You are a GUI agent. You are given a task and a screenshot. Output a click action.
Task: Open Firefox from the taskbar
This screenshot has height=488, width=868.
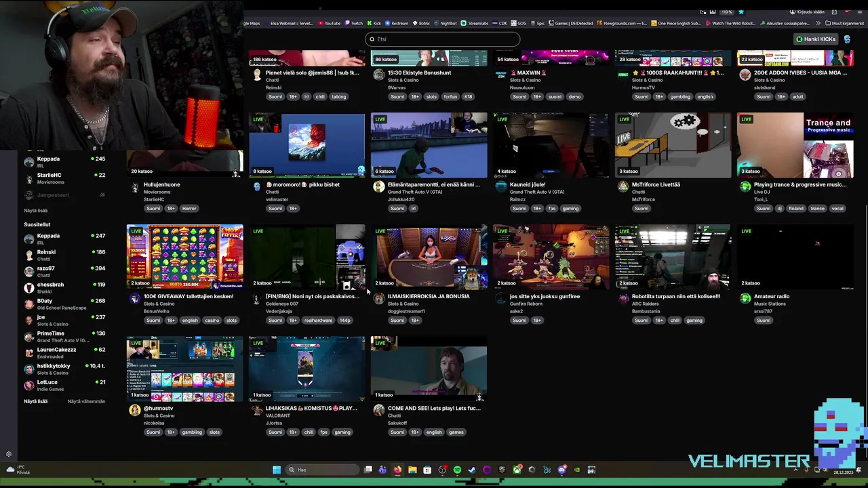pyautogui.click(x=397, y=470)
